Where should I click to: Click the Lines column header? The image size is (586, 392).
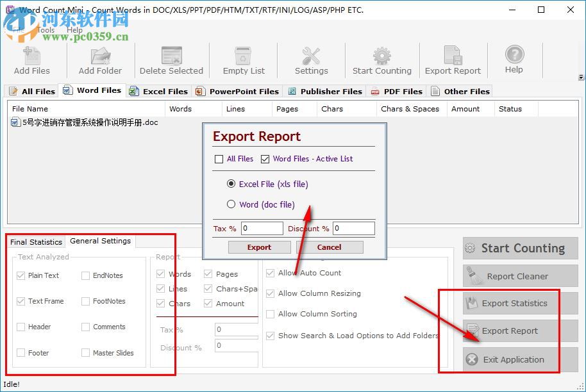[x=247, y=109]
